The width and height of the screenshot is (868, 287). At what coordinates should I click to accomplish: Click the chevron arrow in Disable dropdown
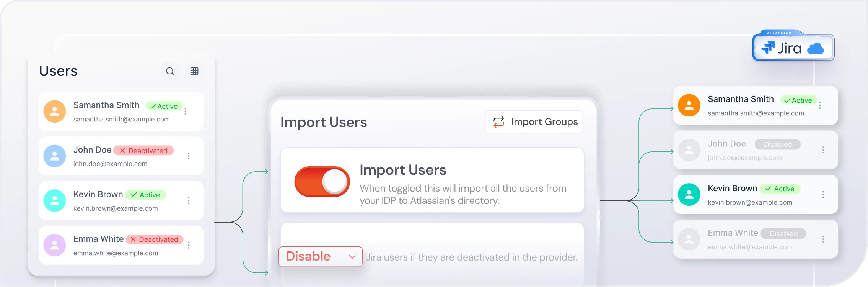[352, 257]
